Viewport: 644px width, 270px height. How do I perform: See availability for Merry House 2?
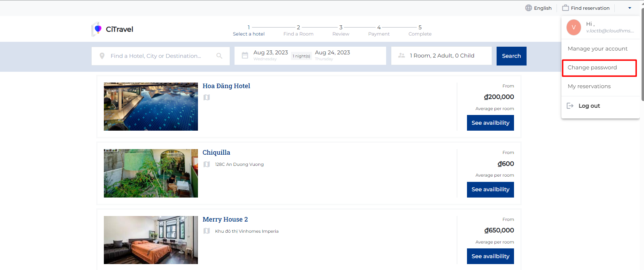pos(490,256)
